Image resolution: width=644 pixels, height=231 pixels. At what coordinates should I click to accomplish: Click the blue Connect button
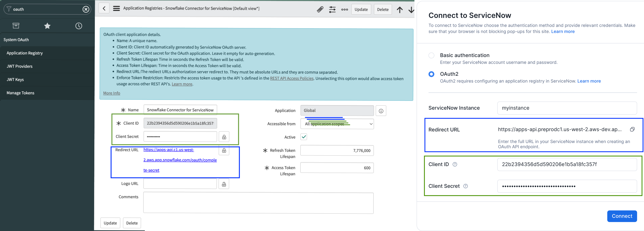(x=622, y=216)
